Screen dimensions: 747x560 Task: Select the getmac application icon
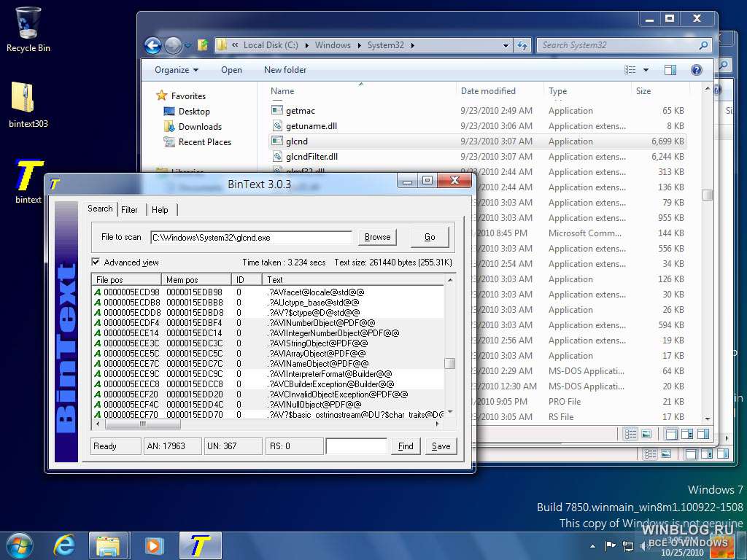[x=276, y=111]
